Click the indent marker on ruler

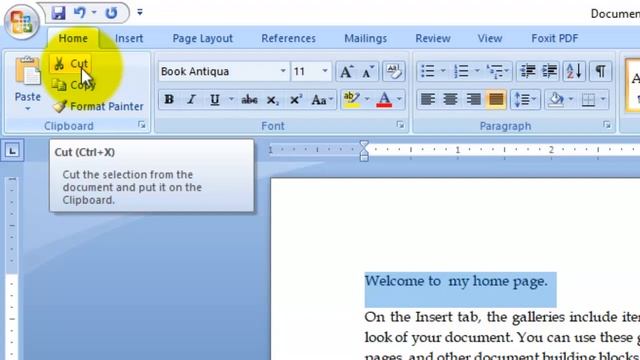[364, 151]
